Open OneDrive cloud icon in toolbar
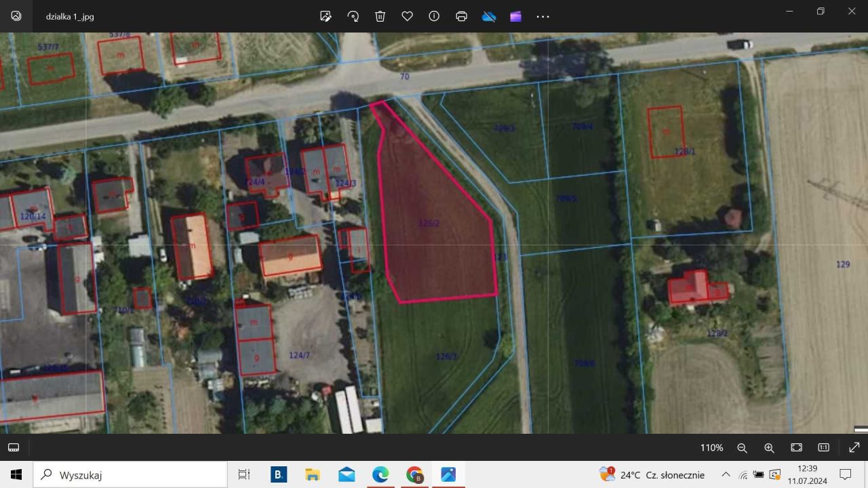 [488, 16]
